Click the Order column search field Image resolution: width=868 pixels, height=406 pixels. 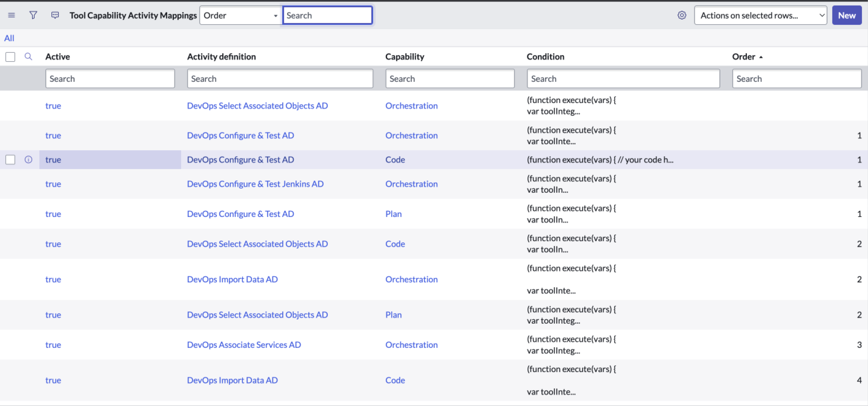click(x=797, y=78)
